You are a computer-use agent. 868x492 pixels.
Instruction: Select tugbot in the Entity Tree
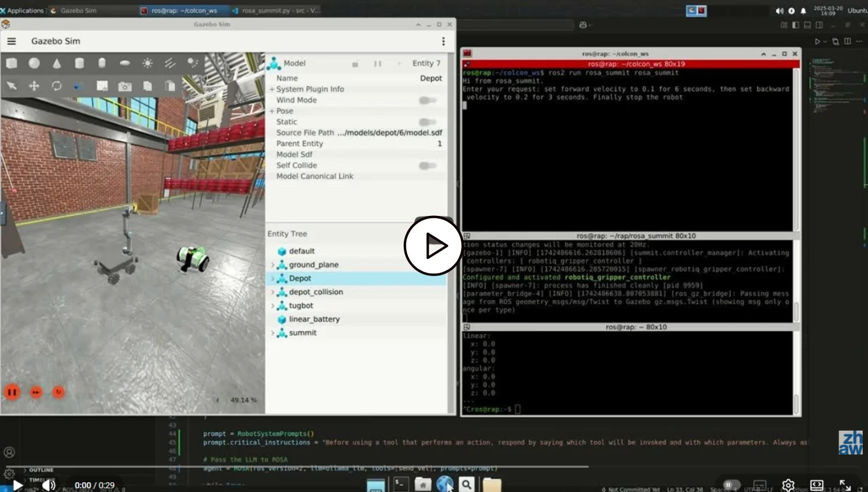pyautogui.click(x=301, y=306)
